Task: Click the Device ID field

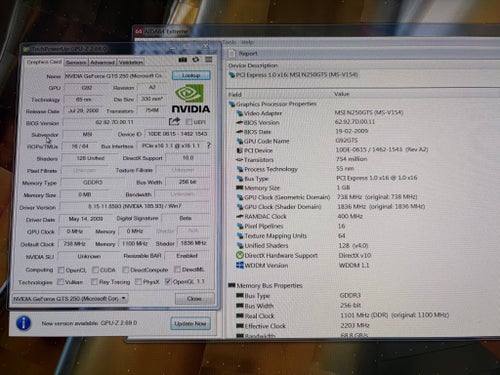Action: 177,134
